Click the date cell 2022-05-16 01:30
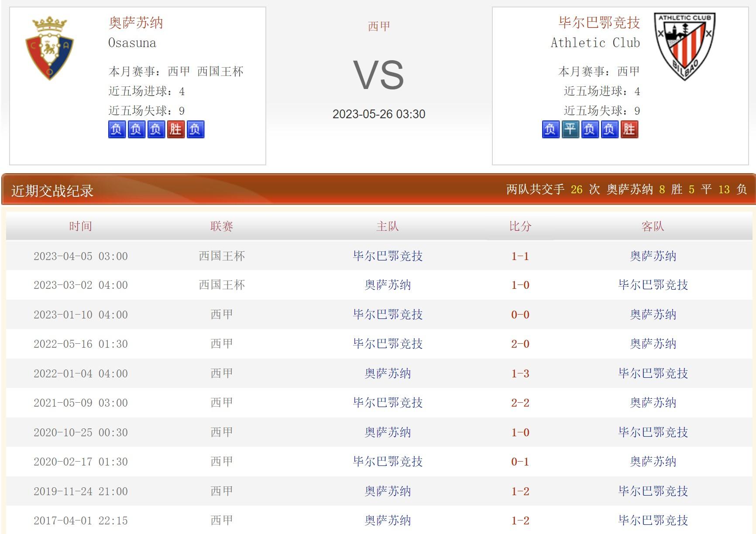 81,344
